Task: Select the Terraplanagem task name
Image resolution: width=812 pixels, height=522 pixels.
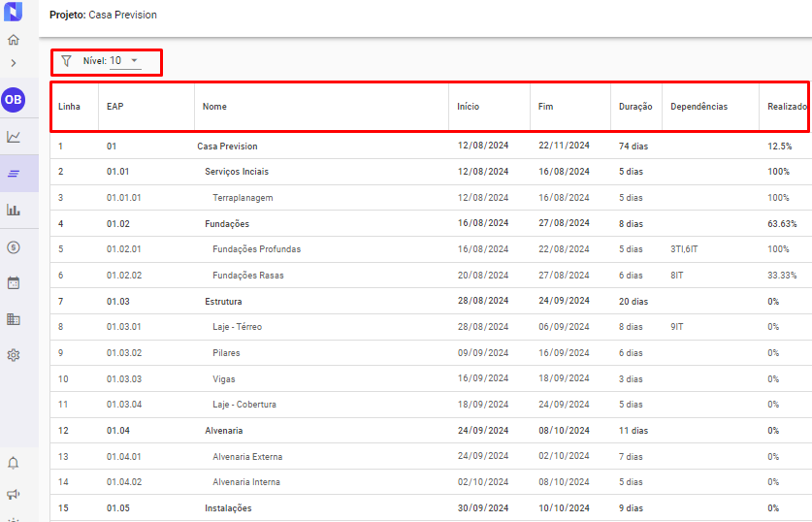Action: 243,197
